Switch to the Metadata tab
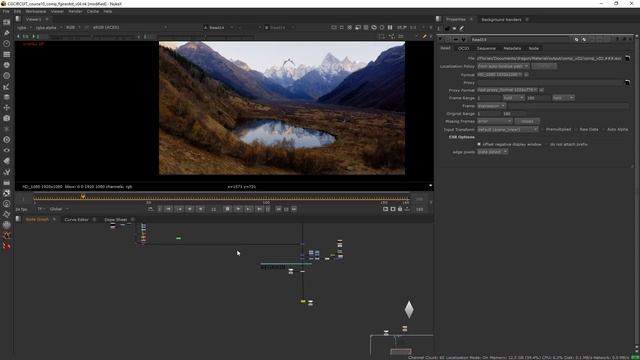This screenshot has width=640, height=360. [512, 48]
